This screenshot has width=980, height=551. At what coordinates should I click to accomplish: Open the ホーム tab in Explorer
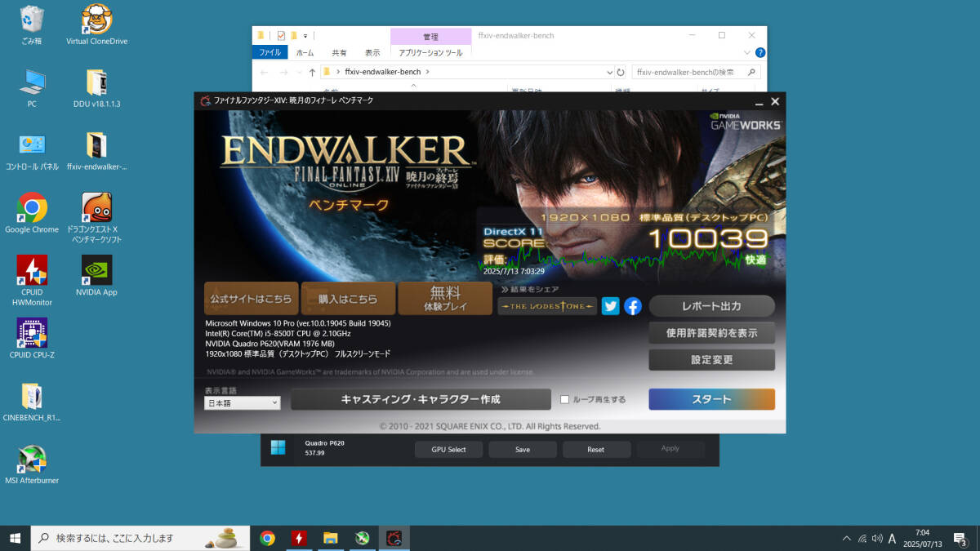[305, 52]
